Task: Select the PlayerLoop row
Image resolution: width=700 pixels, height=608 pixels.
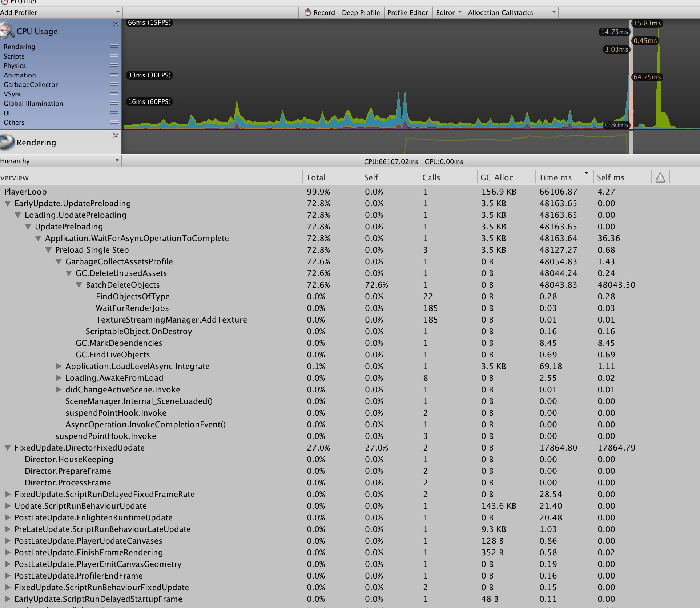Action: 350,192
